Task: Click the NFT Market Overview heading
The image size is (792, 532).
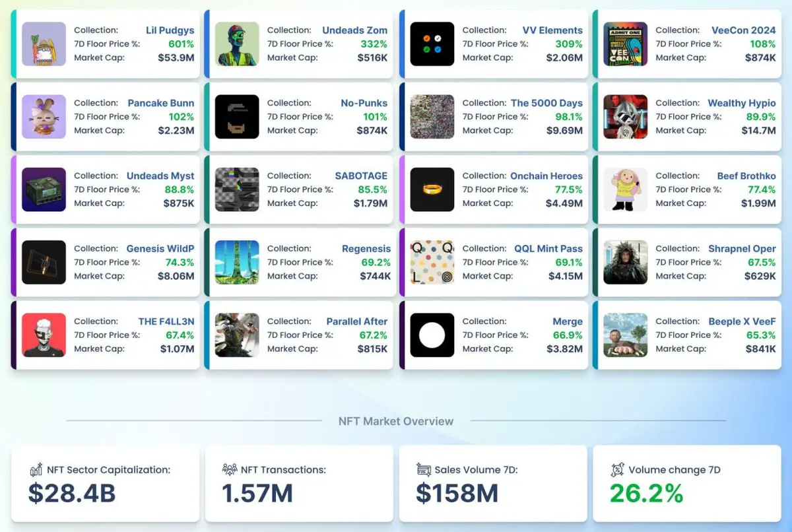Action: pyautogui.click(x=396, y=421)
